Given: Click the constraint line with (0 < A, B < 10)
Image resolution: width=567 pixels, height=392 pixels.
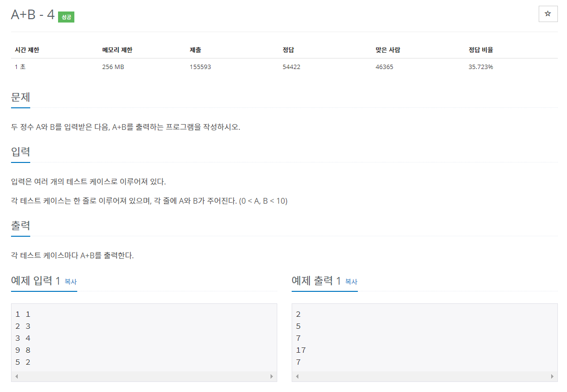Looking at the screenshot, I should point(149,201).
